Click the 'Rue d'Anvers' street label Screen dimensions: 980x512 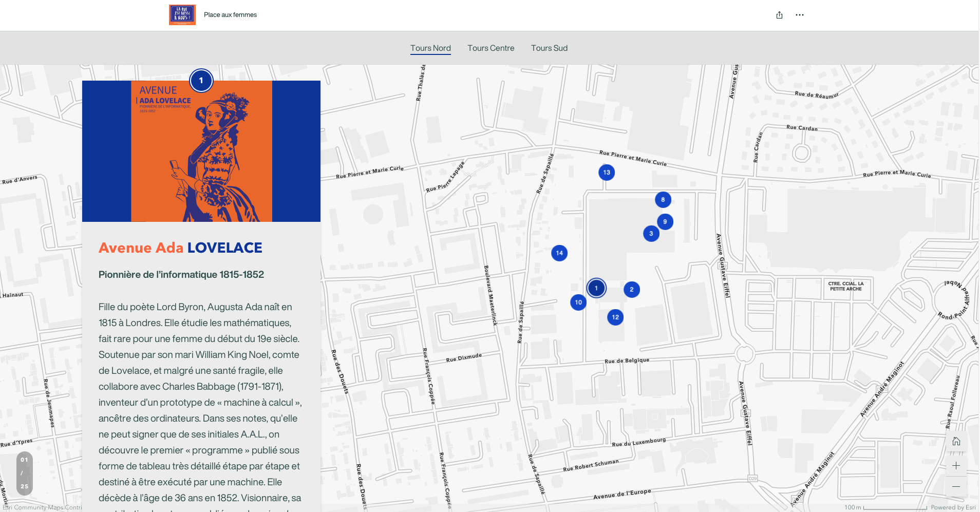pyautogui.click(x=20, y=179)
